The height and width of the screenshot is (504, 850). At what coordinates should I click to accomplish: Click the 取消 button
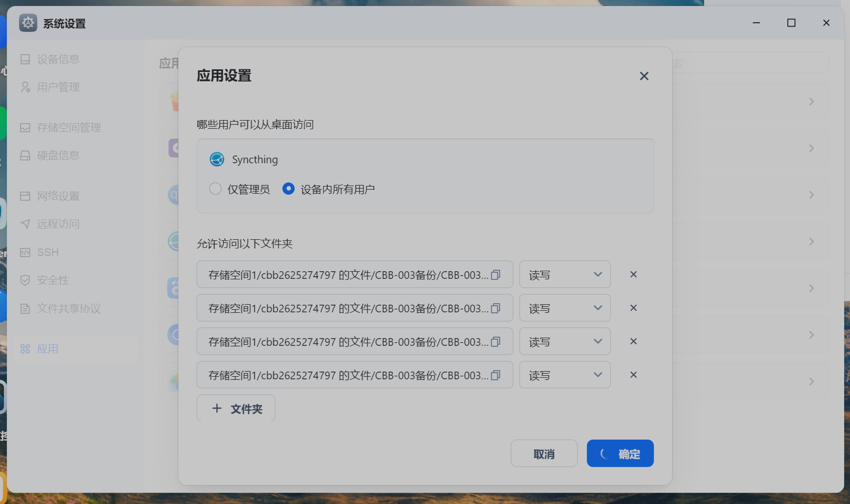(544, 454)
